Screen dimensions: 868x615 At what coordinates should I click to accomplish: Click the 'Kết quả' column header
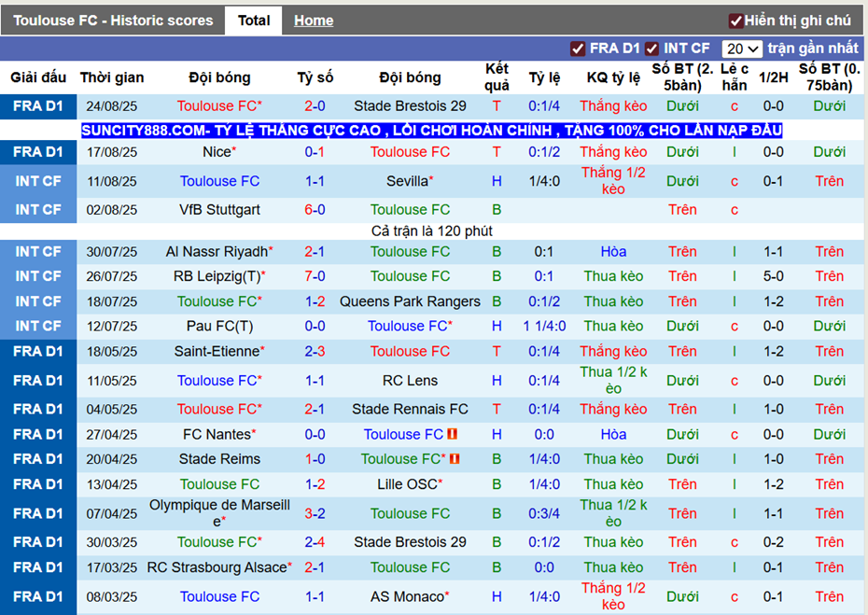coord(497,77)
